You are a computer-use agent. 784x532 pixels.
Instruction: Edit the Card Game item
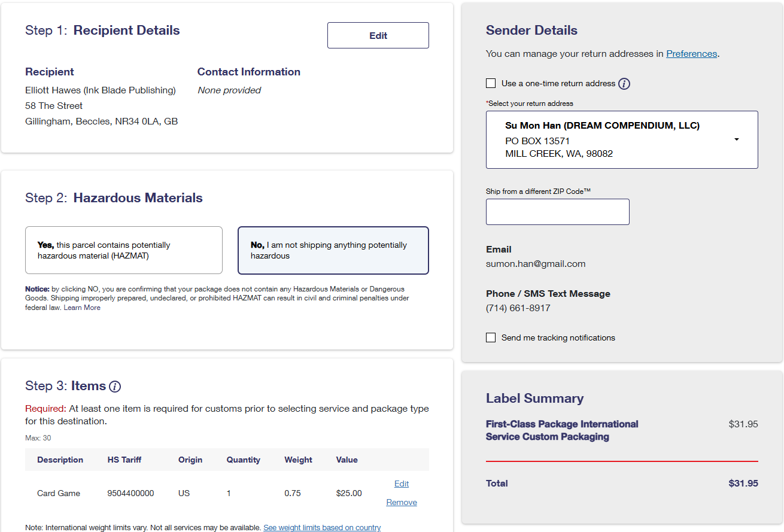tap(402, 484)
